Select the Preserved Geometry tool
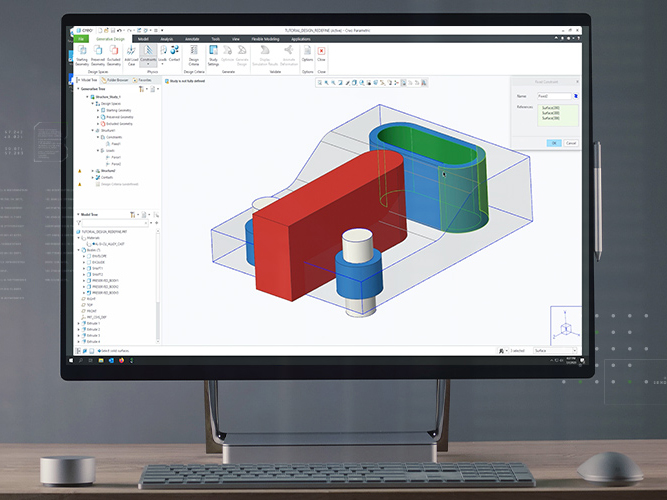The image size is (667, 500). point(98,52)
